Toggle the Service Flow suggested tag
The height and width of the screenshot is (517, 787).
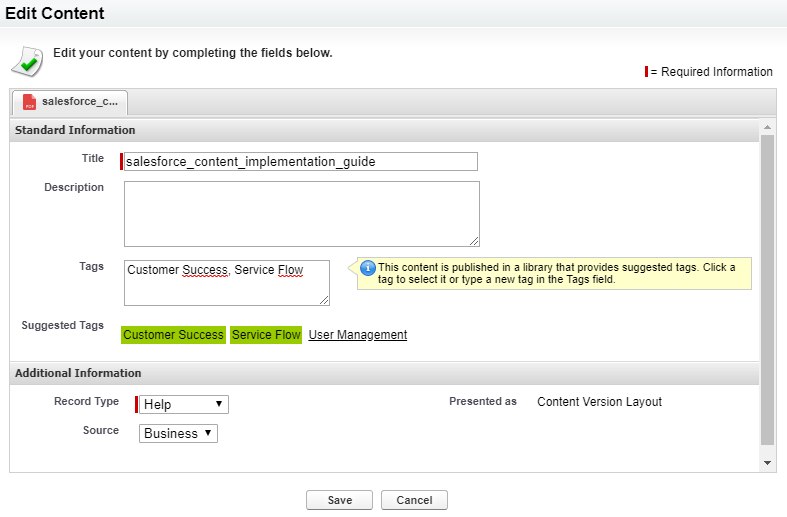tap(266, 335)
